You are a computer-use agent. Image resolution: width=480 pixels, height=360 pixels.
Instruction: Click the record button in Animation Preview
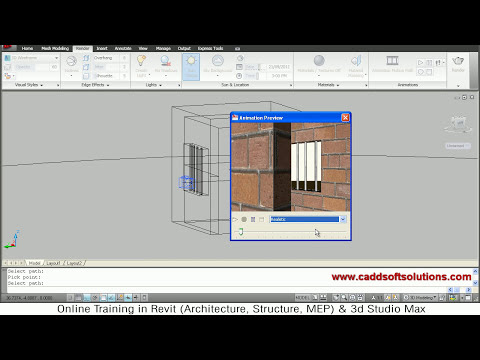click(x=244, y=219)
